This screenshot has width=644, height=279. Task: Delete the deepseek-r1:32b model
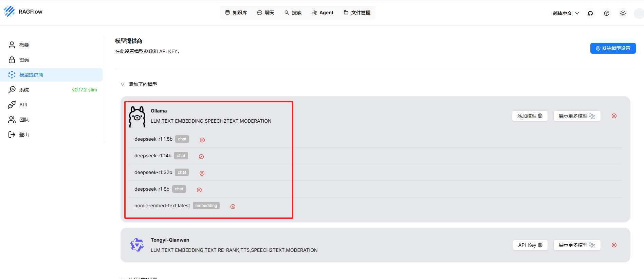tap(202, 173)
